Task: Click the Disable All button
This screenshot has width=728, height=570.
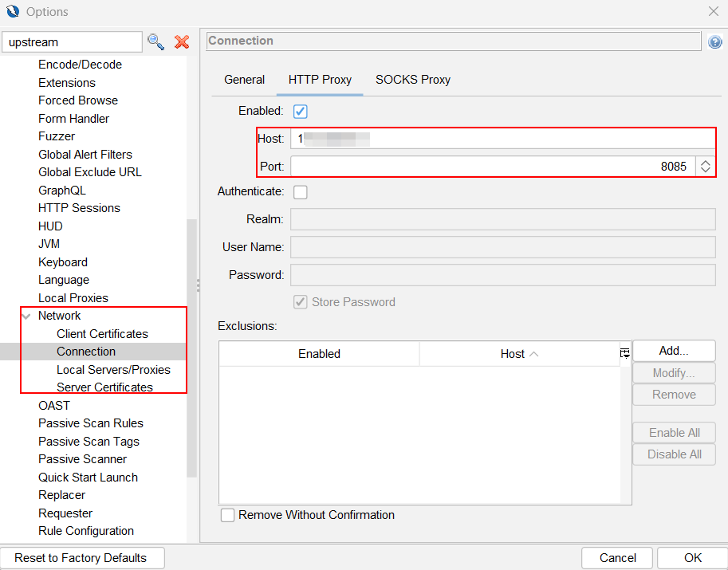Action: click(x=674, y=454)
